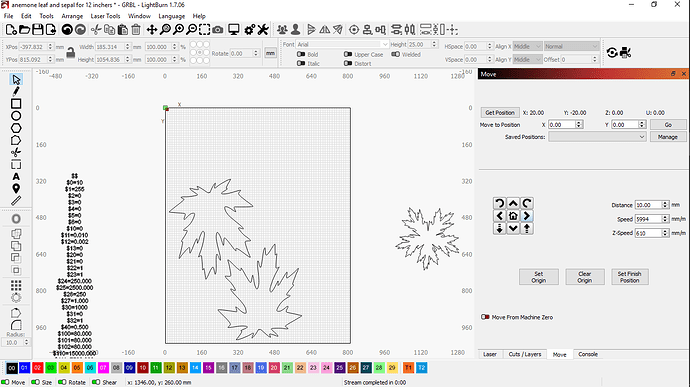Toggle the aspect ratio lock icon

pyautogui.click(x=70, y=53)
